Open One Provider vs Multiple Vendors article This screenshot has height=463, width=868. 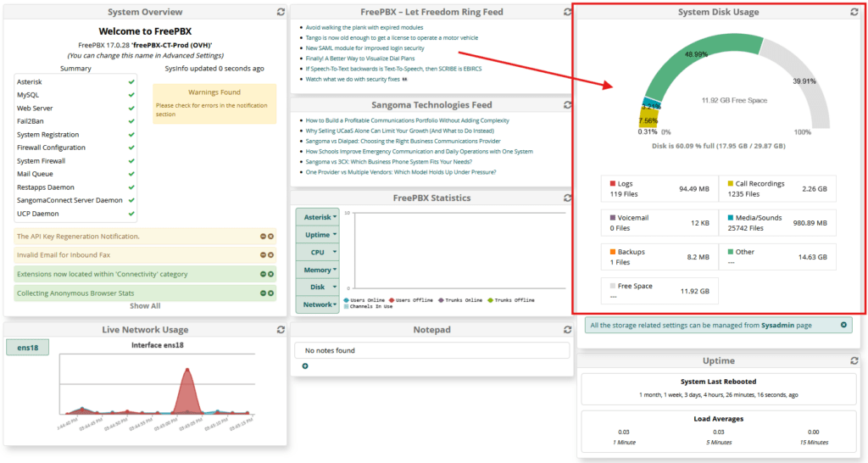click(x=401, y=172)
